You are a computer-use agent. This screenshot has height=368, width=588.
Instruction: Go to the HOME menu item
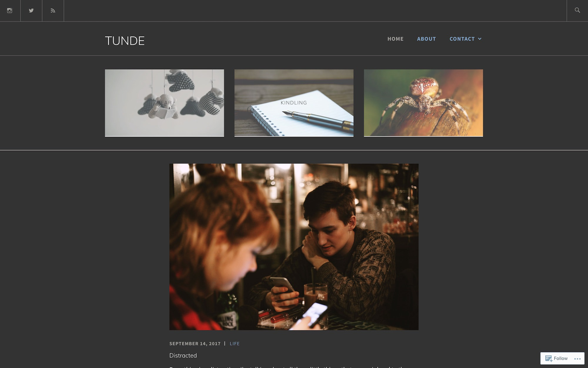395,39
